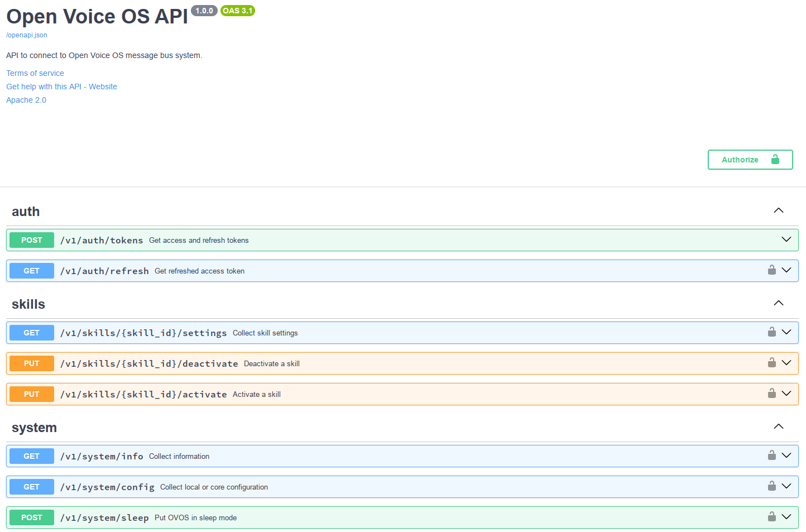Viewport: 806px width, 532px height.
Task: Click the 'Put OVOS in sleep mode' description
Action: point(195,517)
